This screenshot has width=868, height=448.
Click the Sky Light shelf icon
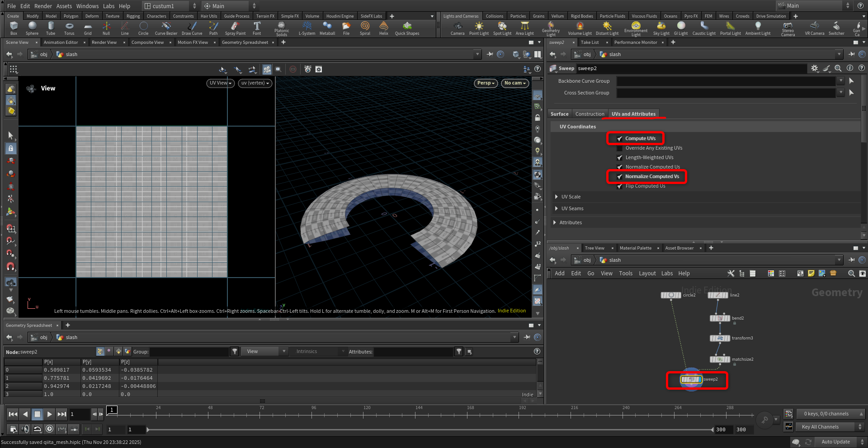pyautogui.click(x=661, y=28)
